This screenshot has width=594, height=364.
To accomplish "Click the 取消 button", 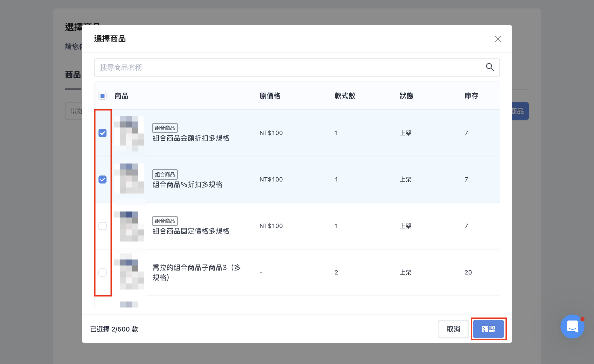I will (x=453, y=329).
